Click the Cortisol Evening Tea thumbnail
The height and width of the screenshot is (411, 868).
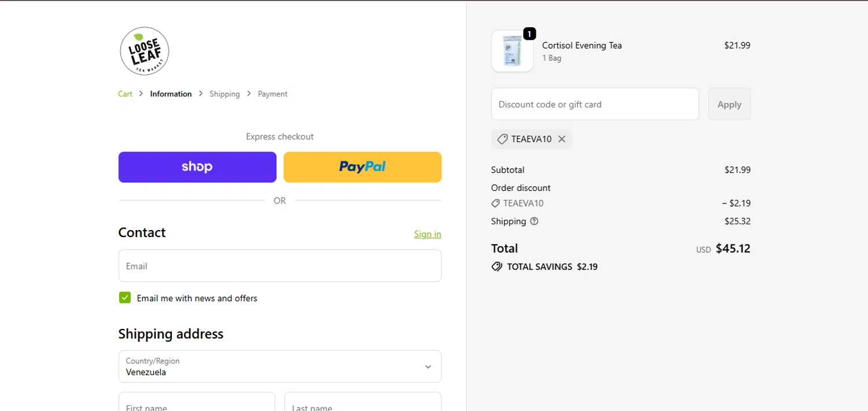(512, 51)
